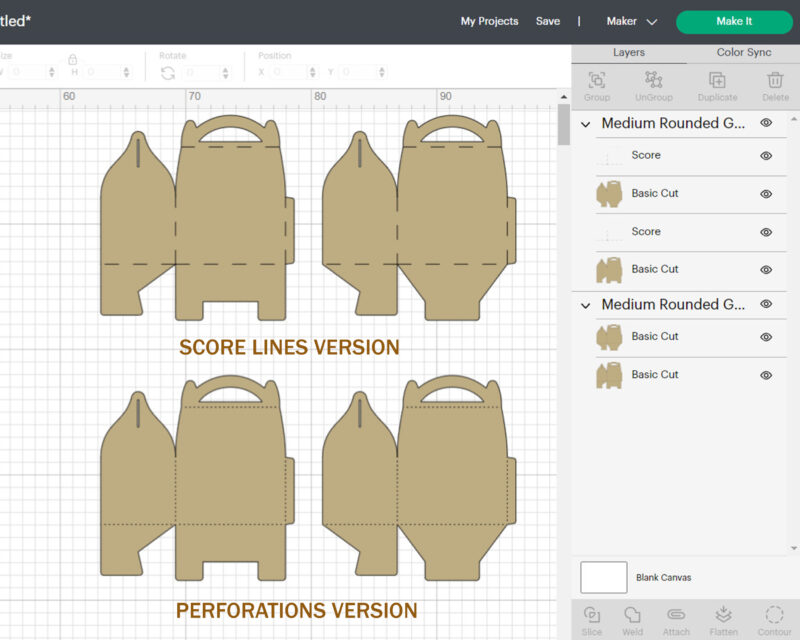This screenshot has width=800, height=640.
Task: Hide the top Basic Cut layer
Action: pyautogui.click(x=766, y=193)
